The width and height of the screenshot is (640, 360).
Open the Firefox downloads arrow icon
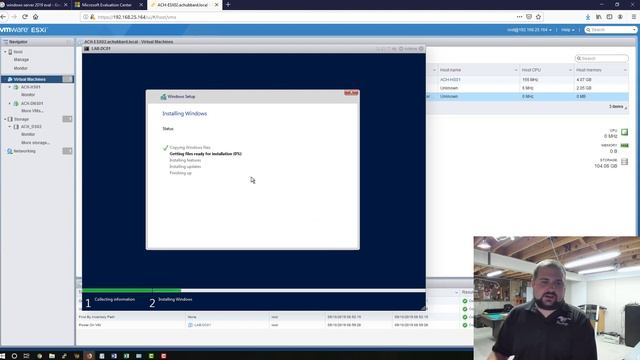click(x=588, y=17)
